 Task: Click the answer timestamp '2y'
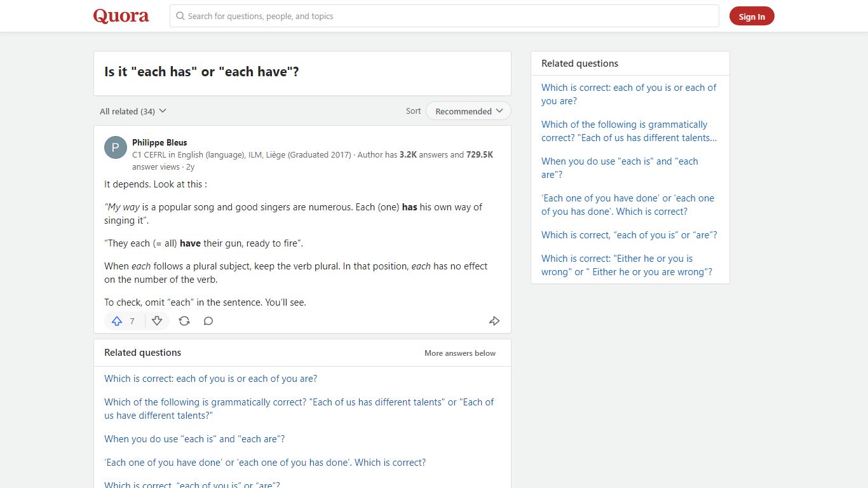(x=190, y=167)
